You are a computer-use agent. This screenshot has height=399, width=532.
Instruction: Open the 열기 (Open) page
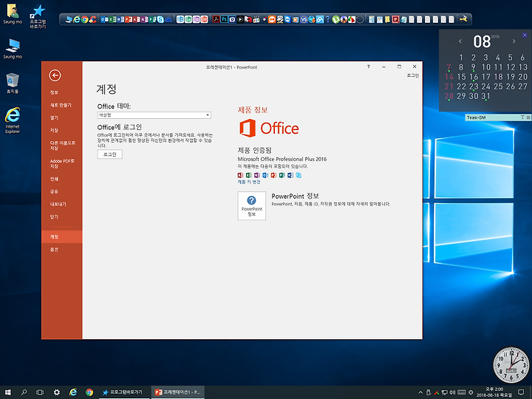click(x=54, y=117)
